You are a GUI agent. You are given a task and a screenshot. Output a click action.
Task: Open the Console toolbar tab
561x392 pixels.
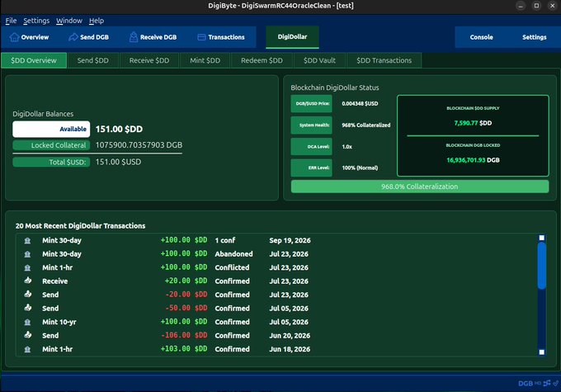pyautogui.click(x=481, y=37)
